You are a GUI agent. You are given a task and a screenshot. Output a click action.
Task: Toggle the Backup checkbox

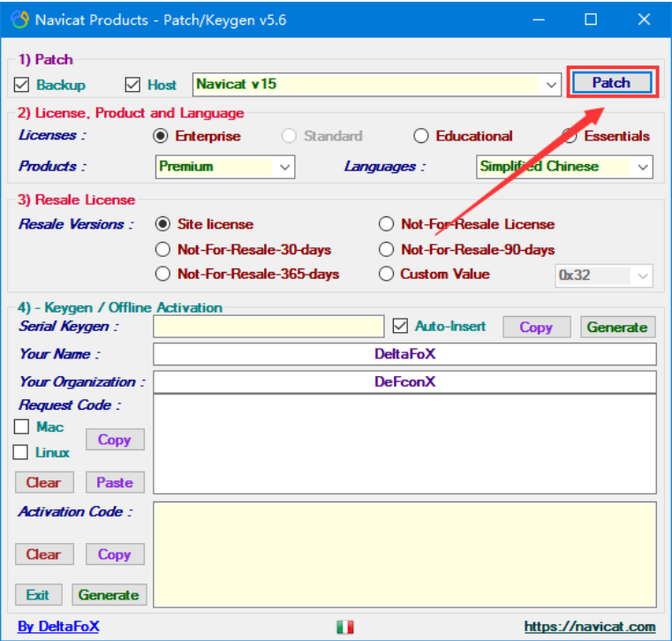click(x=21, y=85)
